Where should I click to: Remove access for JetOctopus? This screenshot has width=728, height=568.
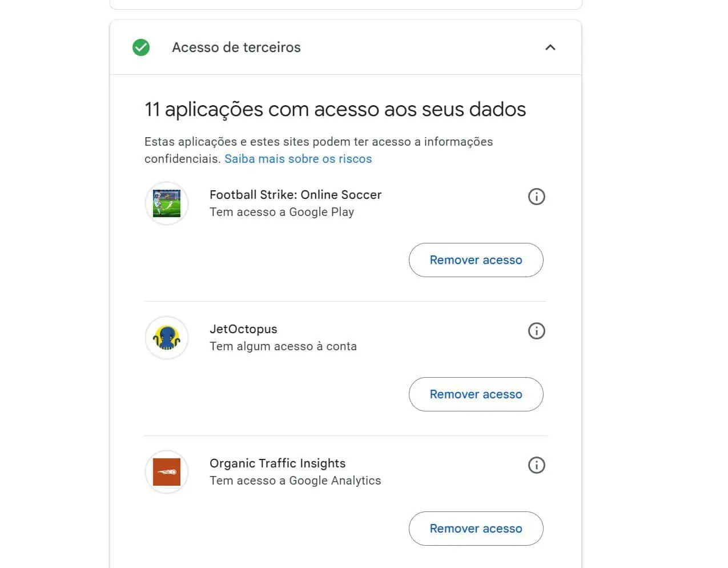(476, 394)
